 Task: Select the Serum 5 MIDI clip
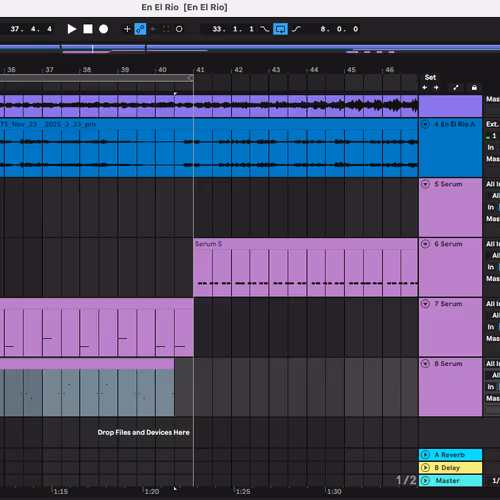(x=305, y=267)
